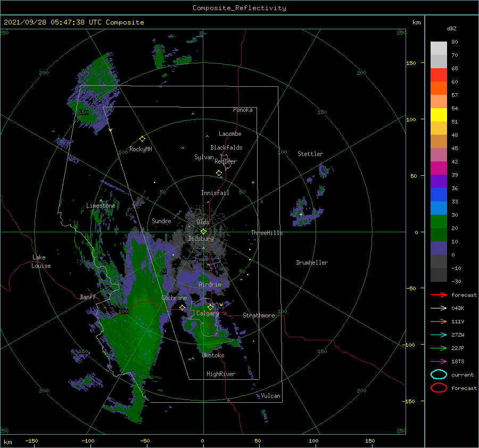Click the Composite_Reflectivity title
This screenshot has height=448, width=479.
point(239,8)
